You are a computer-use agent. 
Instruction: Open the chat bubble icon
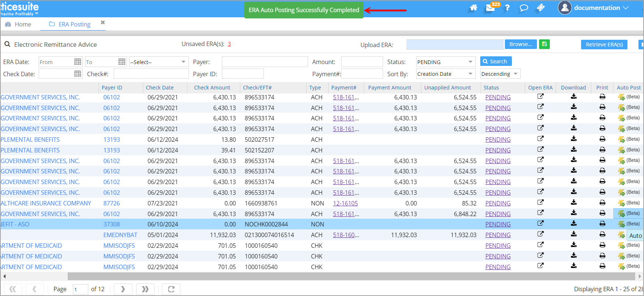(524, 8)
